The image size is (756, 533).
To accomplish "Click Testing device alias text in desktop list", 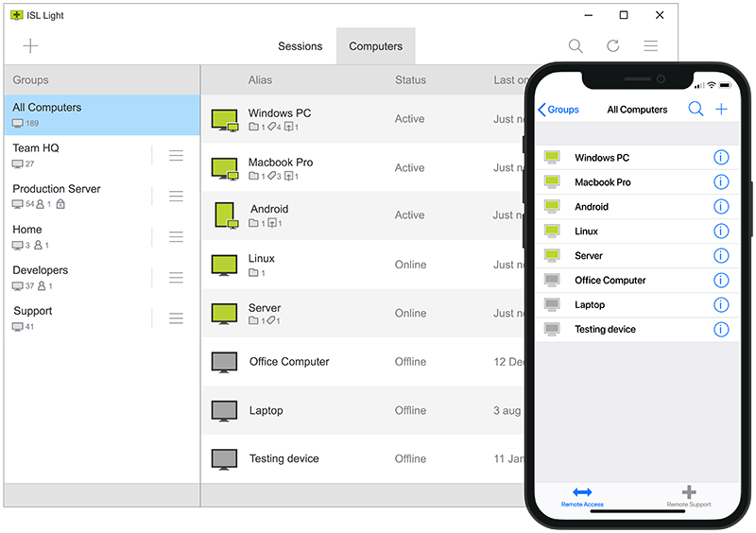I will click(x=284, y=458).
